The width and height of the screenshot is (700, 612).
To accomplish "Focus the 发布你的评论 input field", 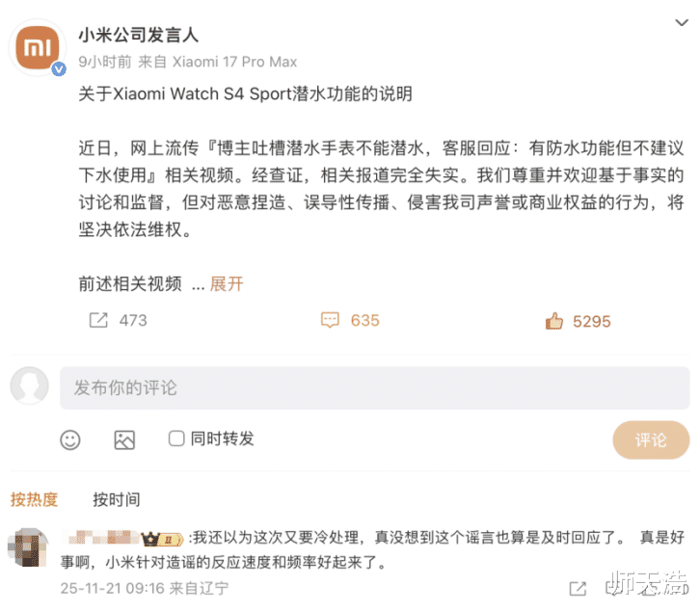I will tap(374, 387).
